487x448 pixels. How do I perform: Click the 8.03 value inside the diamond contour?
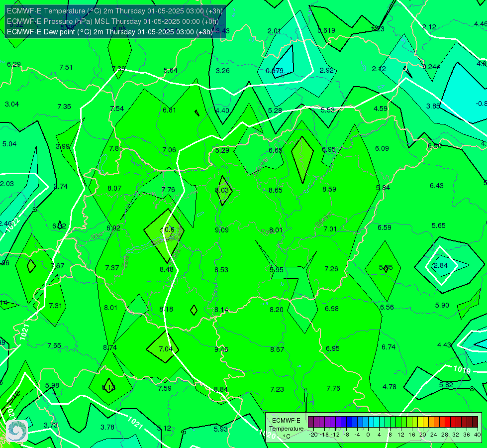click(x=222, y=190)
